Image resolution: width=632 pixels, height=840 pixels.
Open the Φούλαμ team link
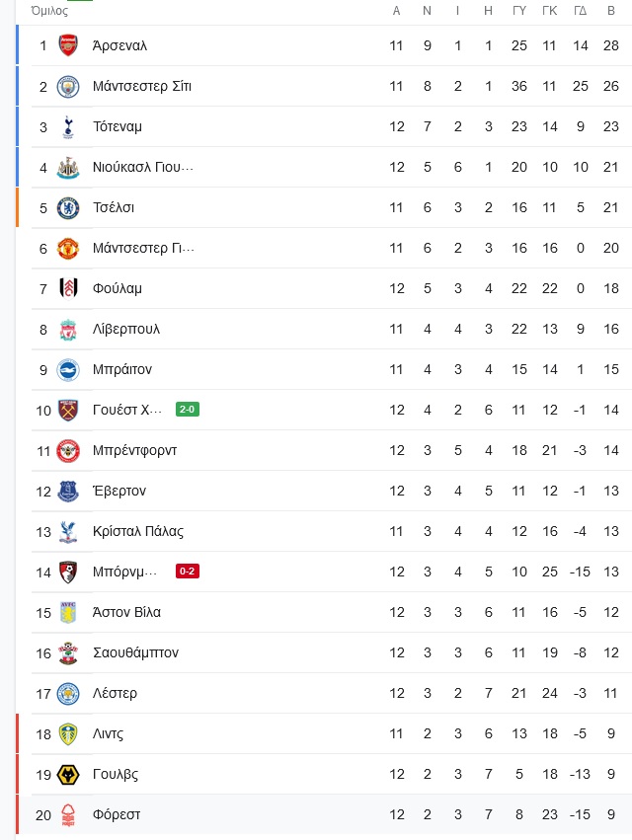118,289
